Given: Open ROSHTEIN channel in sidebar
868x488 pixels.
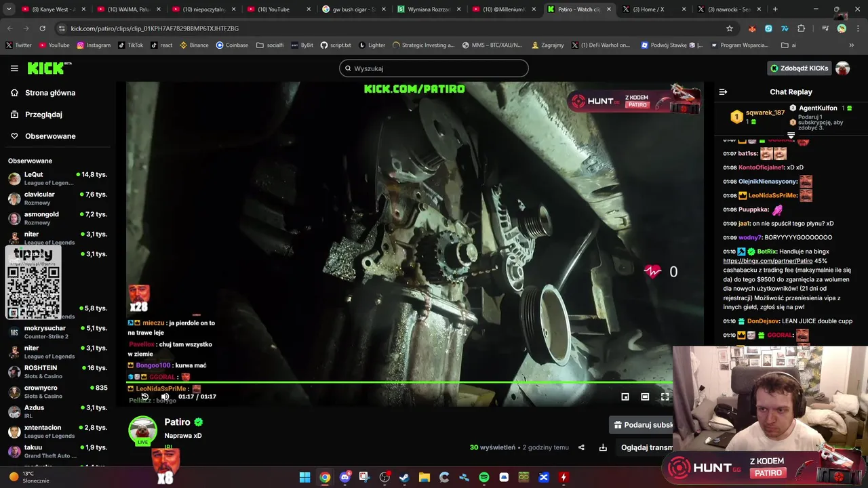Looking at the screenshot, I should [57, 371].
